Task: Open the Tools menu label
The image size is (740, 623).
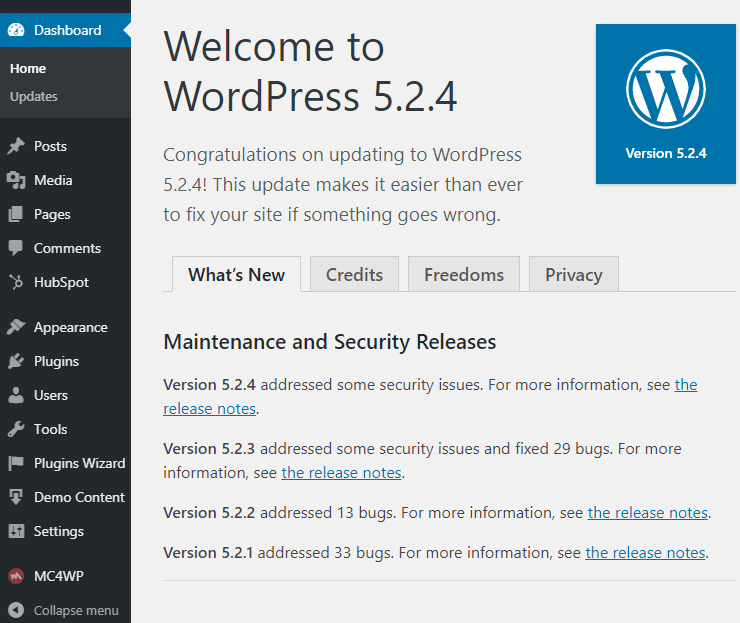Action: (x=50, y=429)
